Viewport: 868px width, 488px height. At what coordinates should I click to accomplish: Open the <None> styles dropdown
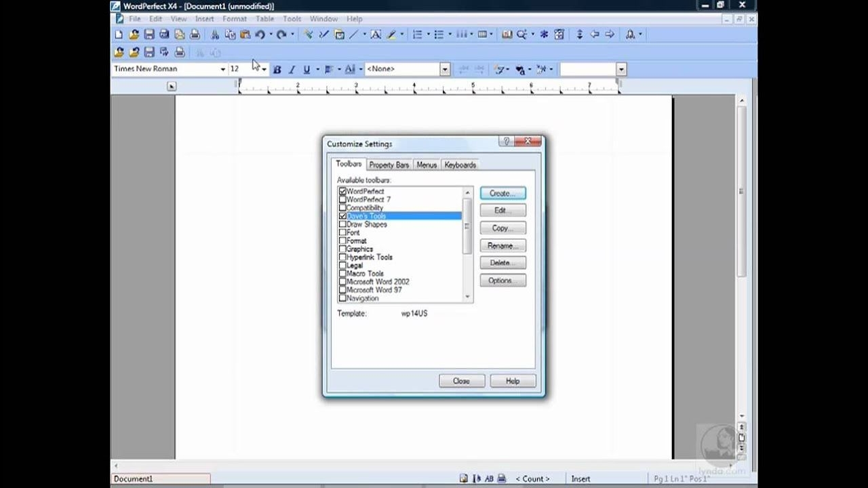445,69
